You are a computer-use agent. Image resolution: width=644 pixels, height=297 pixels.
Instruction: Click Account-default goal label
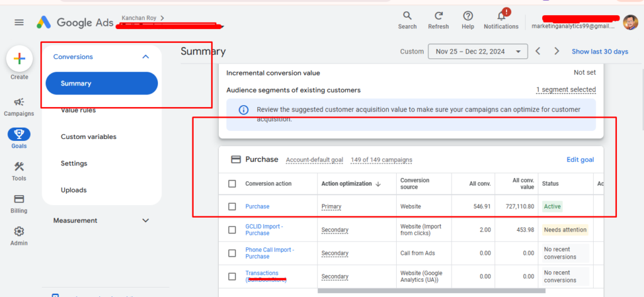point(314,160)
